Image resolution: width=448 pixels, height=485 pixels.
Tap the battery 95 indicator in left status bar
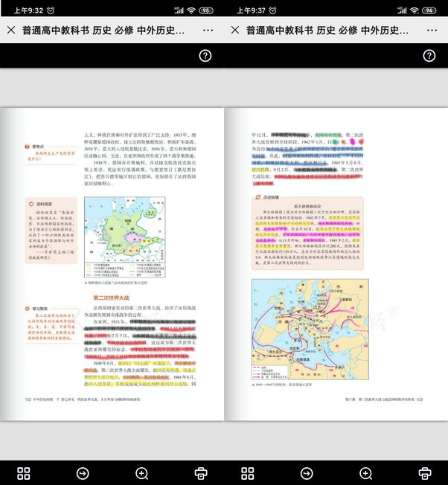coord(206,10)
